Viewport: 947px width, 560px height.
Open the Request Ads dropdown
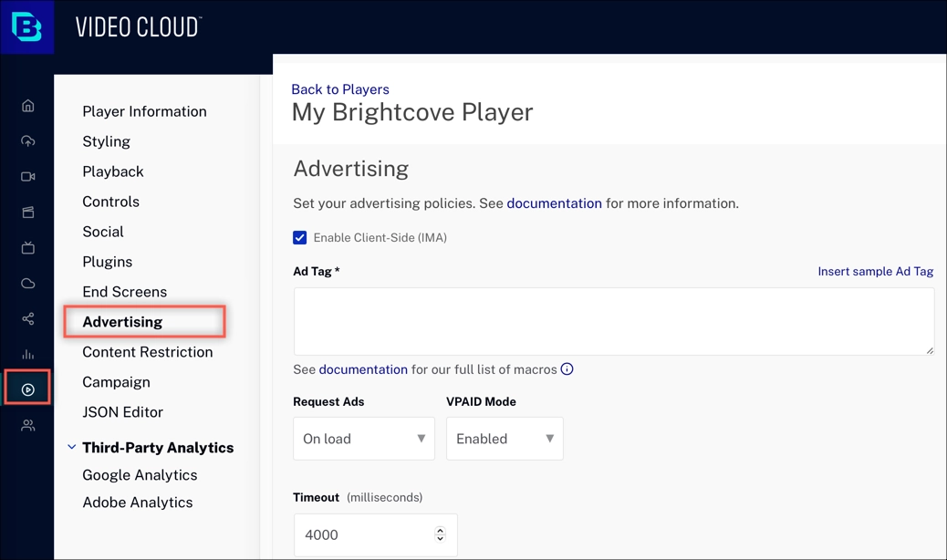pos(363,439)
